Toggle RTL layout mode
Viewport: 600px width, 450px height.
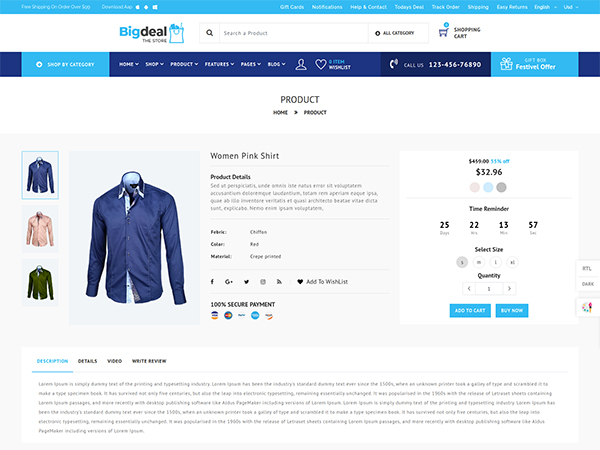click(x=587, y=268)
